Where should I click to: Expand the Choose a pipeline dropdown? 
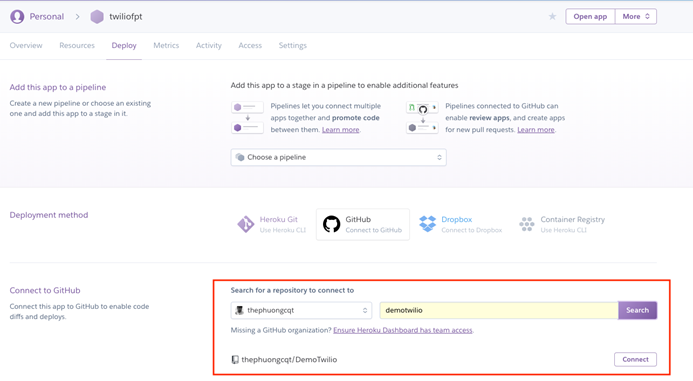pyautogui.click(x=339, y=157)
